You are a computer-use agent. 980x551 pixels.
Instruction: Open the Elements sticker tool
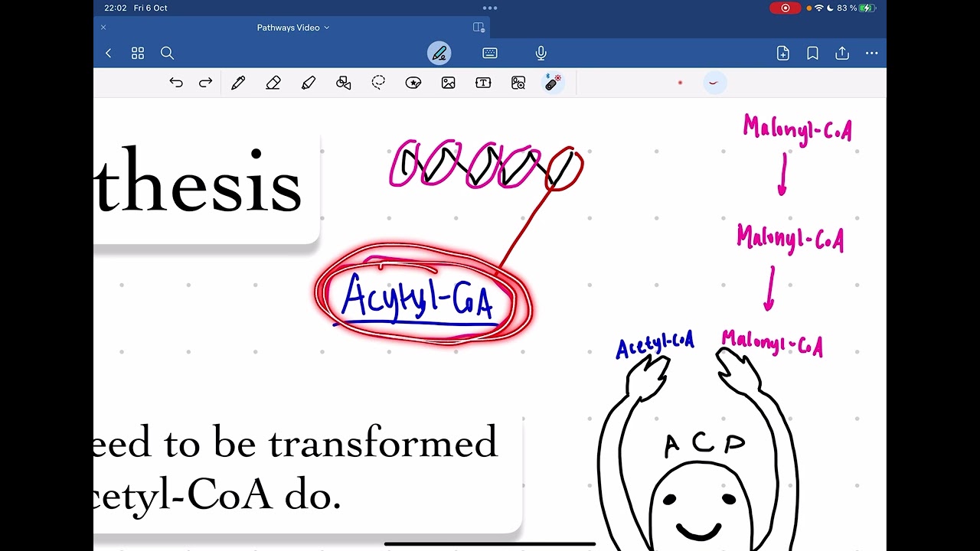pyautogui.click(x=413, y=83)
